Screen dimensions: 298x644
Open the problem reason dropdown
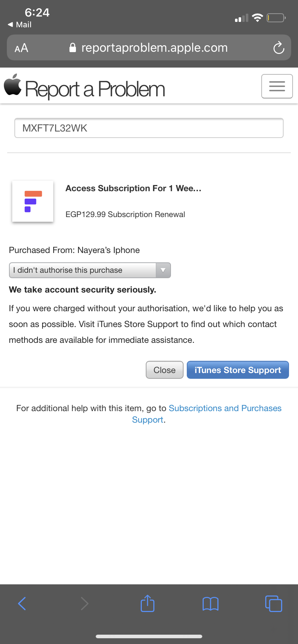(83, 270)
